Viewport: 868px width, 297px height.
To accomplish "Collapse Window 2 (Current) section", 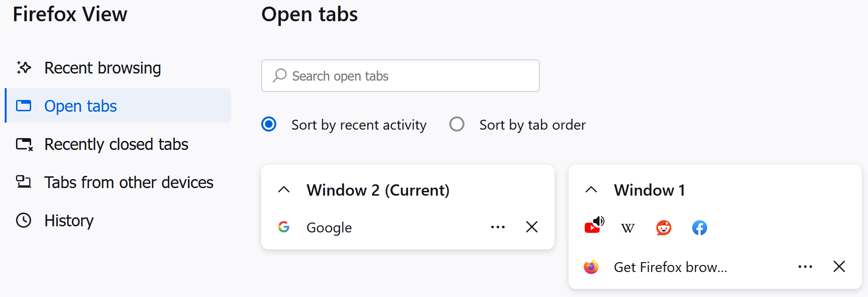I will (284, 190).
